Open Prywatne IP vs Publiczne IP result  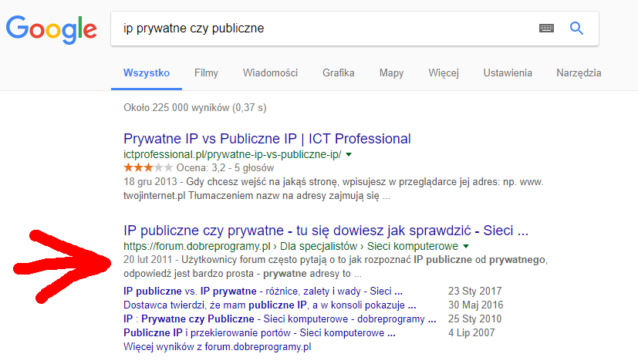click(268, 139)
